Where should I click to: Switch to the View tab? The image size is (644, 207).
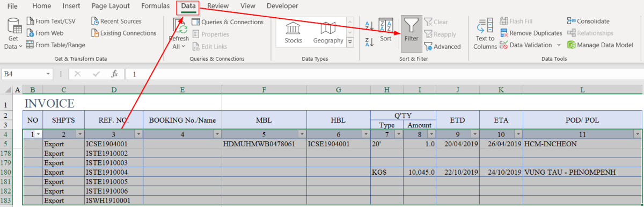(x=247, y=6)
